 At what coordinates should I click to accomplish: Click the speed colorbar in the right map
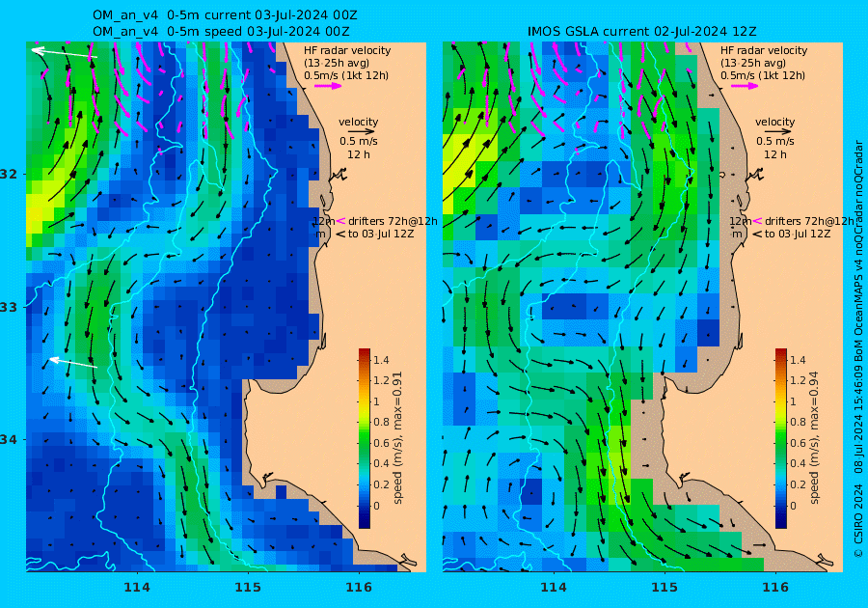[x=780, y=438]
